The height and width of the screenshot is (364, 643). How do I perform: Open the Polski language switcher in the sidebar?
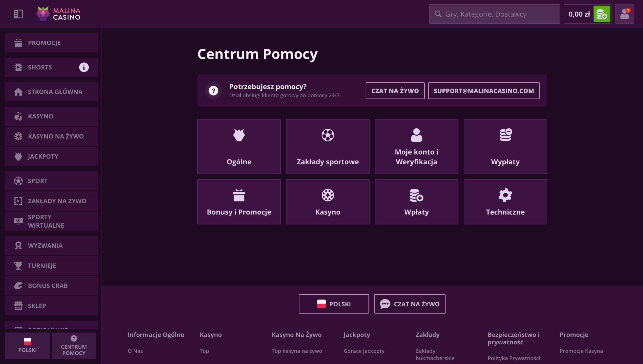tap(27, 345)
